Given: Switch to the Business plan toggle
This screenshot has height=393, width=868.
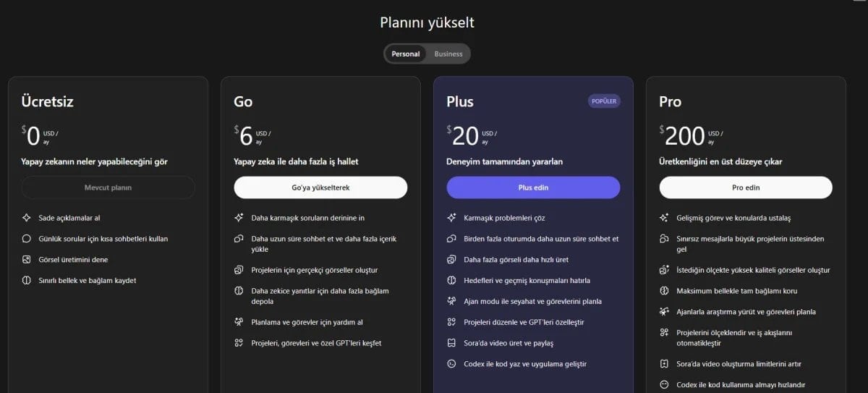Looking at the screenshot, I should click(x=448, y=54).
